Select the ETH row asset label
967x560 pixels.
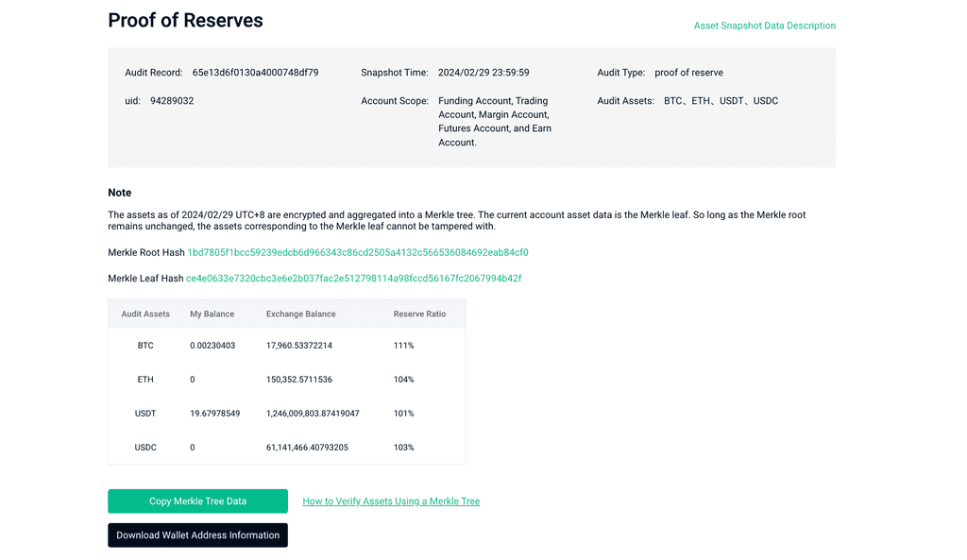click(x=145, y=380)
